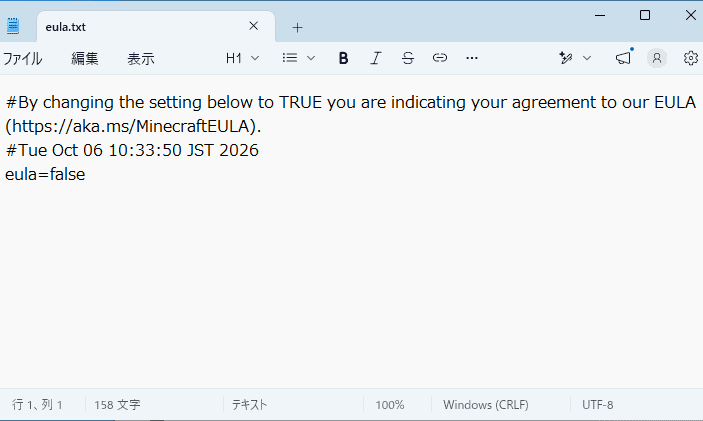
Task: Click the 'UTF-8' encoding entry
Action: tap(598, 405)
